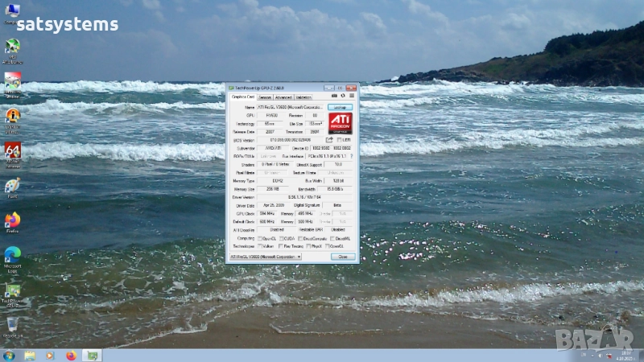The image size is (644, 362).
Task: Click the Windows Start button
Action: click(x=9, y=355)
